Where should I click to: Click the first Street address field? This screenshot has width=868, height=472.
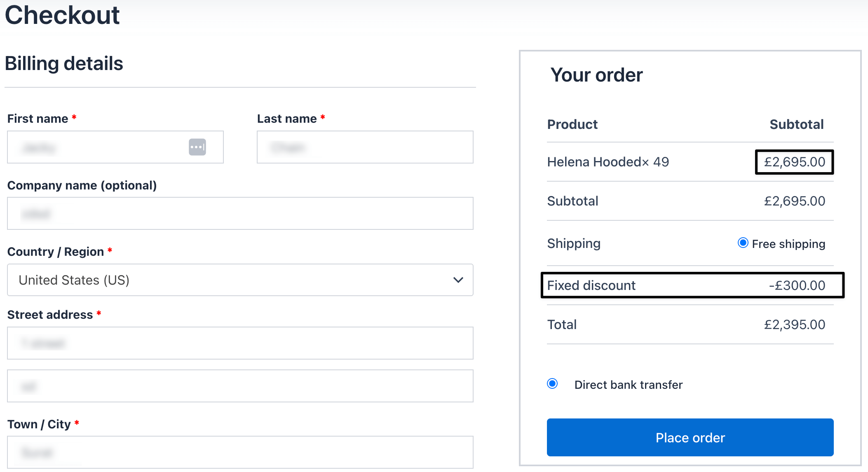(x=240, y=343)
